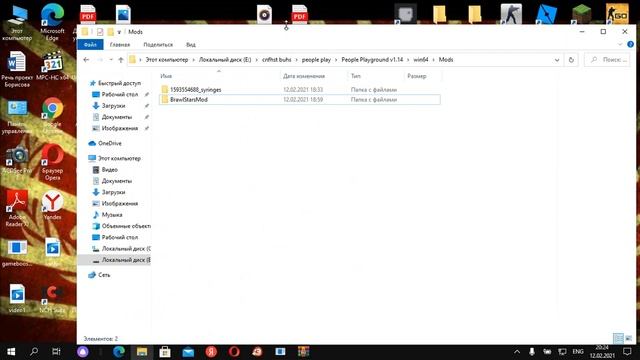
Task: Select Minecraft desktop shortcut icon
Action: [x=581, y=13]
